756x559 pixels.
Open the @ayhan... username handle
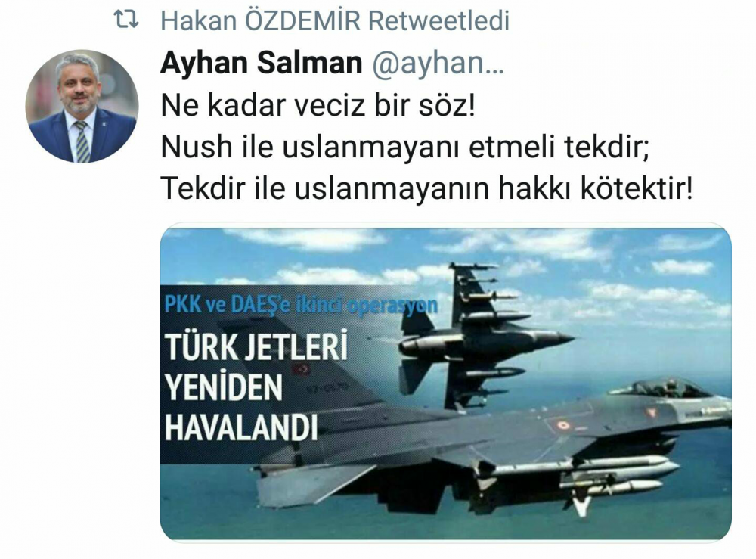point(438,64)
